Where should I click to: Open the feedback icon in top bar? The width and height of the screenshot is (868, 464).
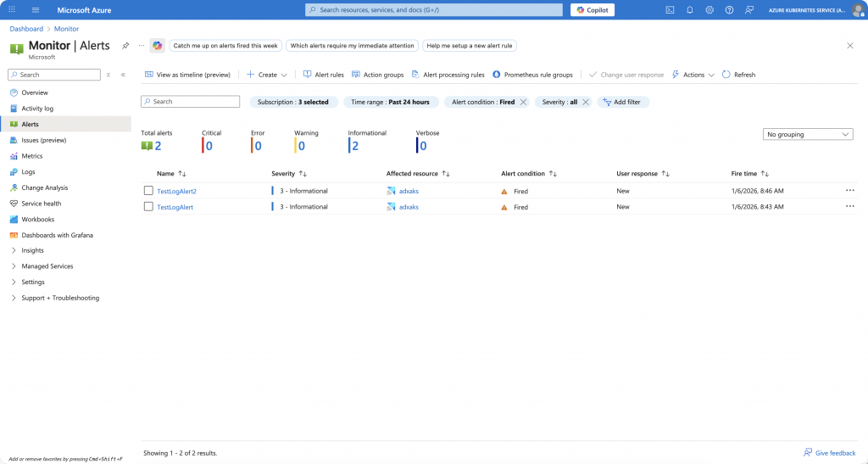[x=749, y=10]
